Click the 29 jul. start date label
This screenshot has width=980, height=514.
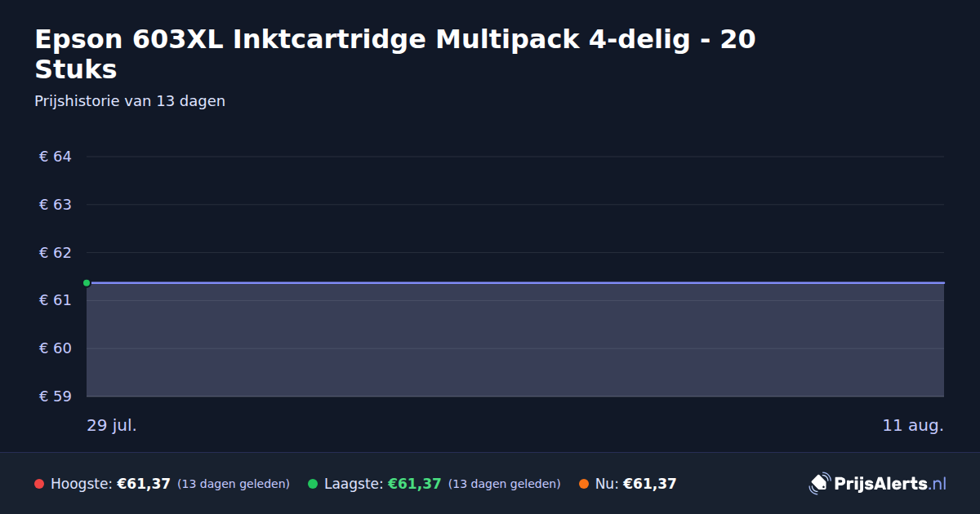pyautogui.click(x=112, y=425)
